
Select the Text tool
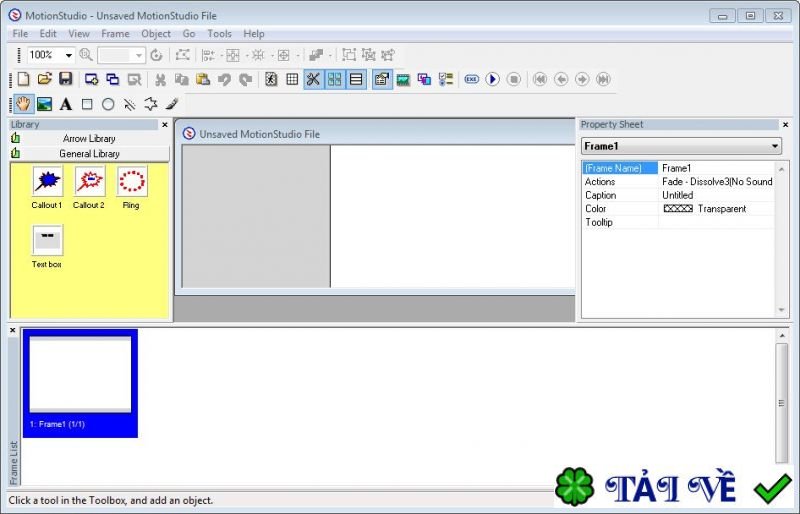tap(65, 104)
